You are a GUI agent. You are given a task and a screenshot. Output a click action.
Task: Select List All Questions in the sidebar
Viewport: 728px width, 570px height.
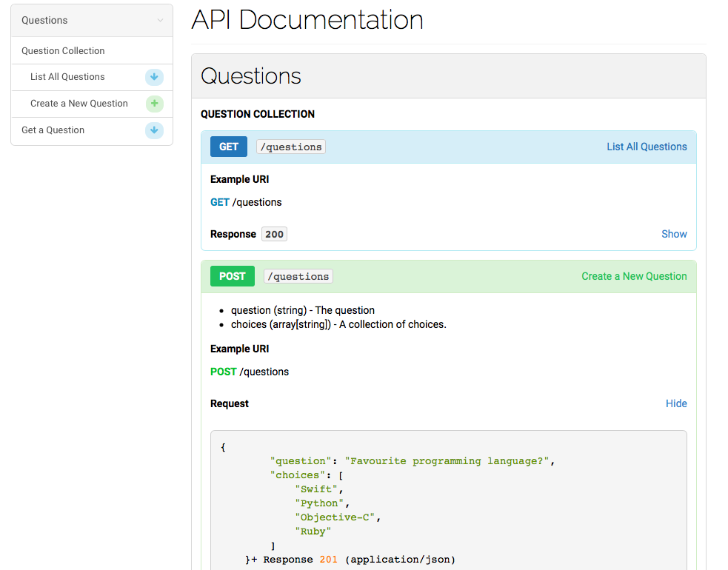tap(67, 77)
